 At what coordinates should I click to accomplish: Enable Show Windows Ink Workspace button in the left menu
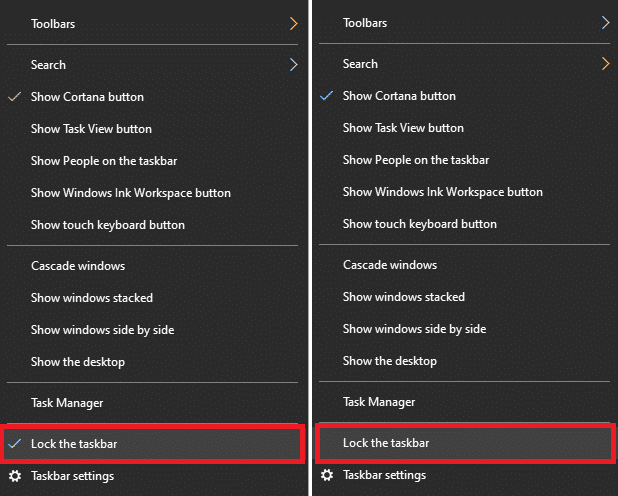[x=130, y=193]
